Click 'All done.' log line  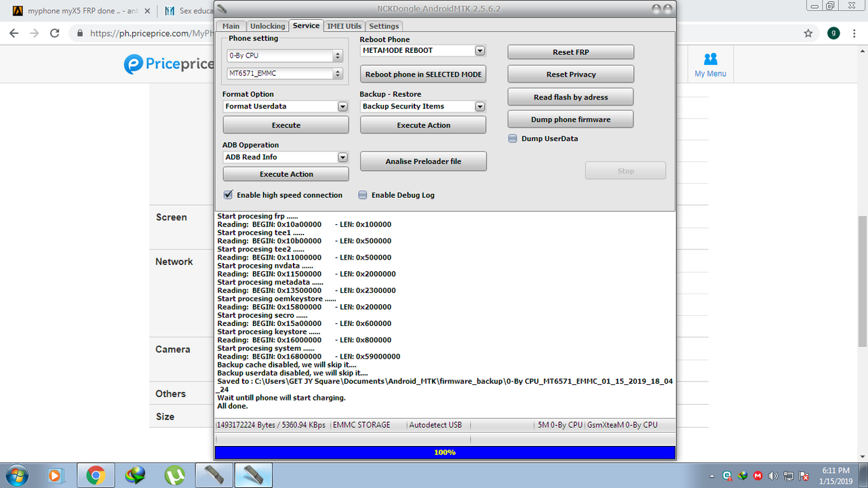[x=233, y=406]
